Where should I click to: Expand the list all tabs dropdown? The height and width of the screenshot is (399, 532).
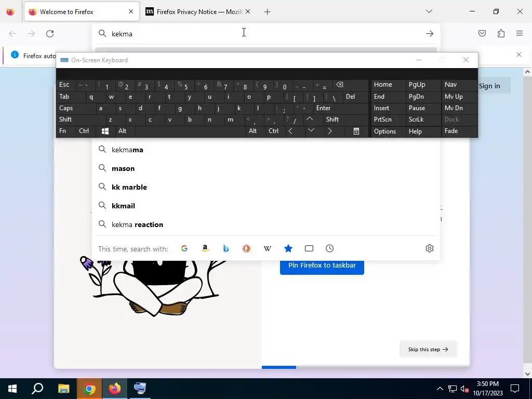coord(429,11)
